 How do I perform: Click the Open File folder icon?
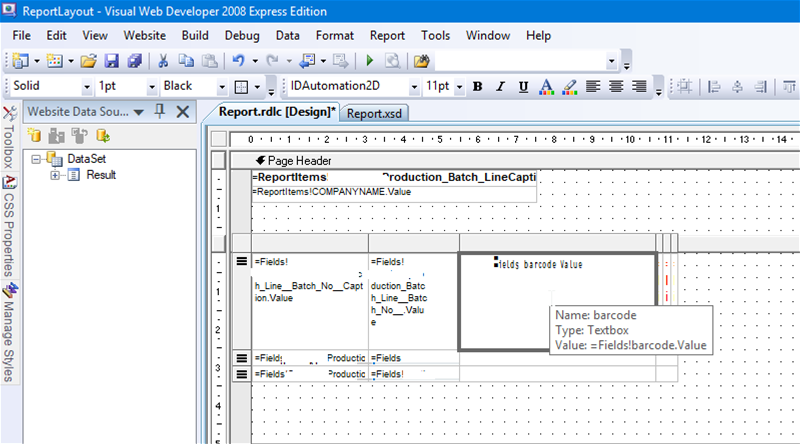coord(88,61)
